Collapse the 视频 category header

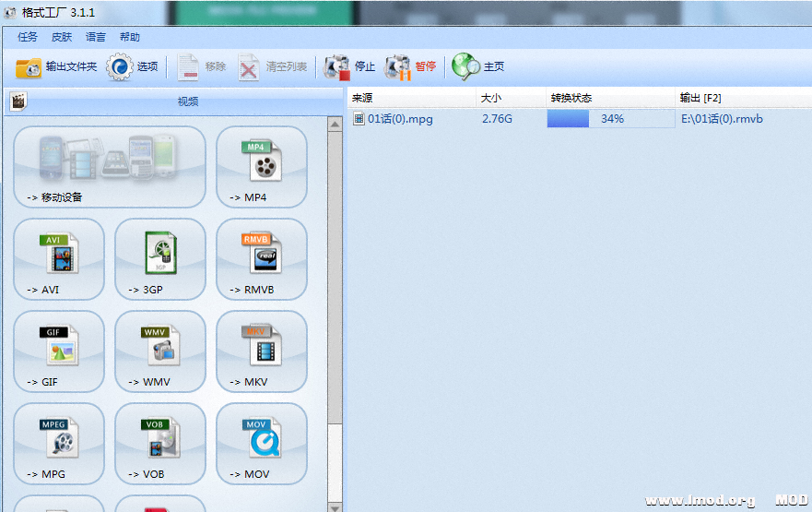pyautogui.click(x=174, y=101)
